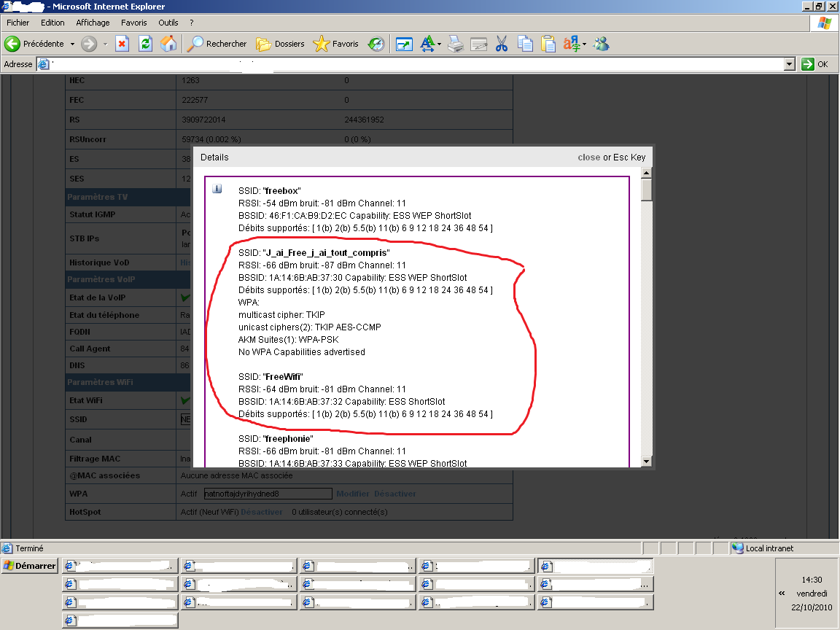Select the "J_ai_Free_j_ai_tout_compris" SSID text
This screenshot has width=840, height=630.
click(314, 253)
